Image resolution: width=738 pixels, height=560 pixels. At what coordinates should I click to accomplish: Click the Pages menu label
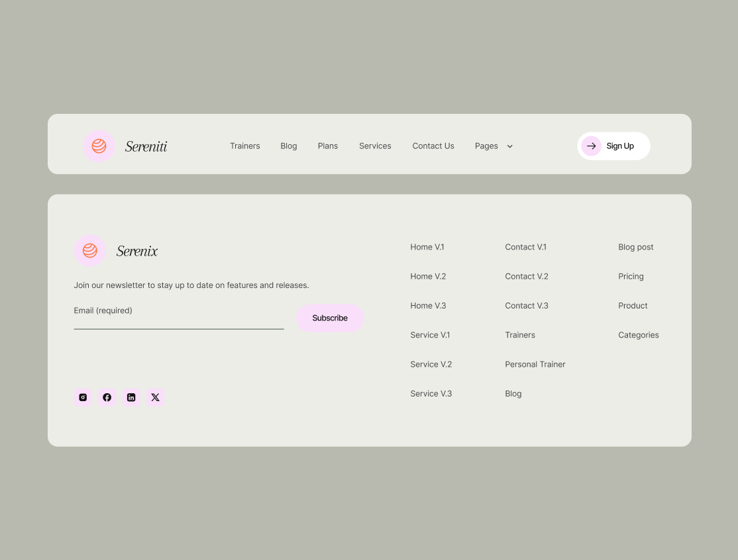point(486,146)
